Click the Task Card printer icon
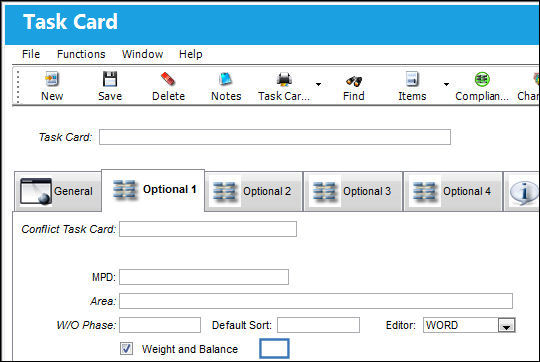 coord(284,80)
